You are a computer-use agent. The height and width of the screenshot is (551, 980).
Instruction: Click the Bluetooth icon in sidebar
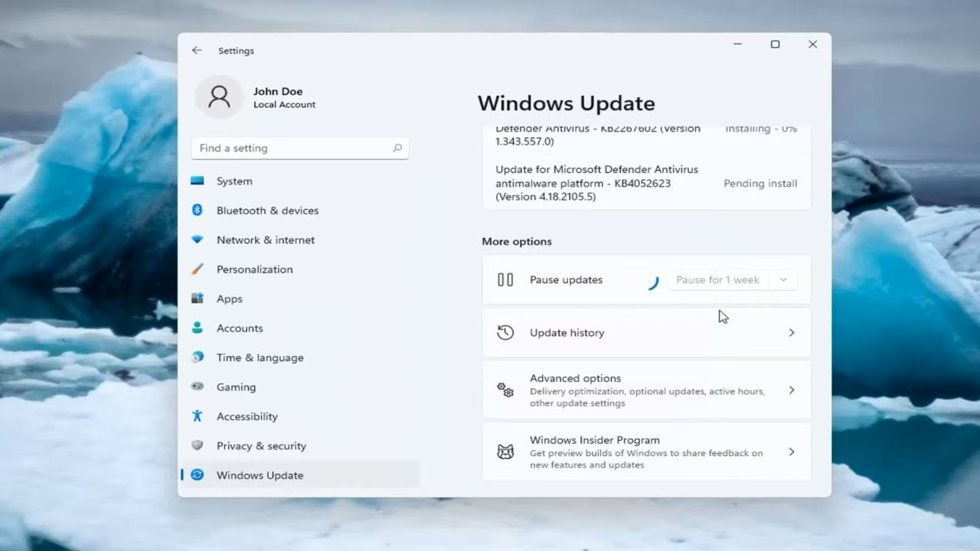198,210
